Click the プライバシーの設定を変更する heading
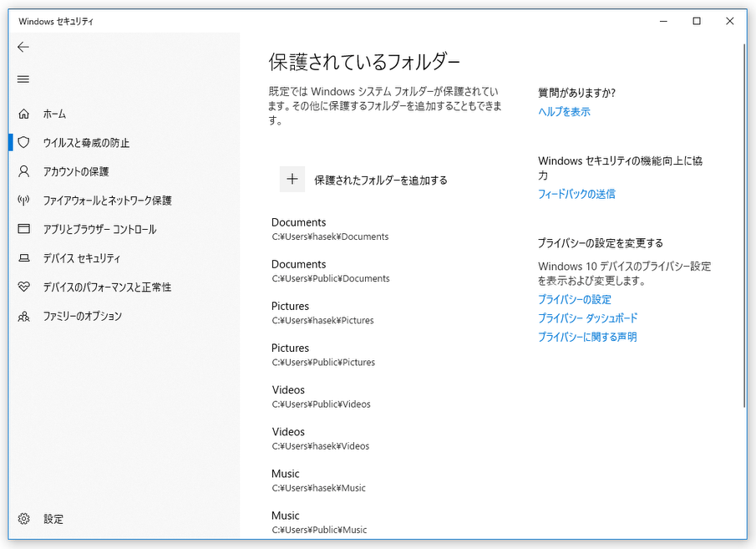The image size is (756, 549). pyautogui.click(x=601, y=243)
